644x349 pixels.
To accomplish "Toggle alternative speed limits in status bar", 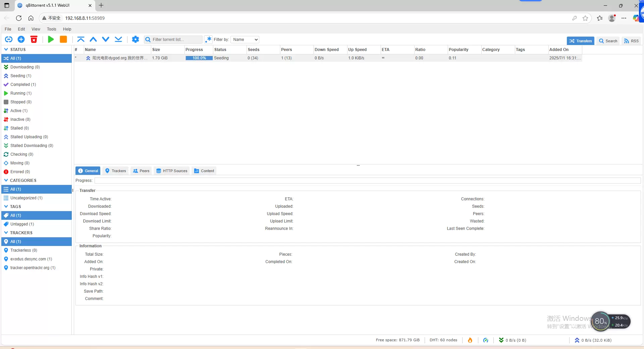I will (486, 340).
